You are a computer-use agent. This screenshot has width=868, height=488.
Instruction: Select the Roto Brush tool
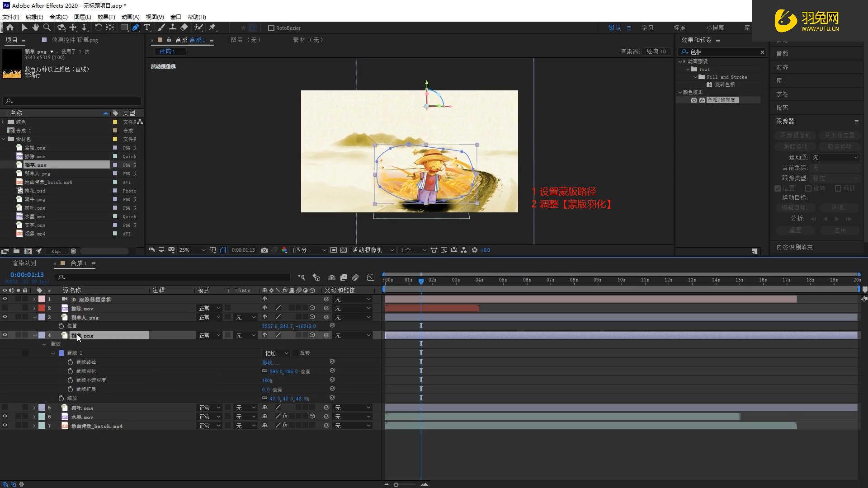point(198,28)
